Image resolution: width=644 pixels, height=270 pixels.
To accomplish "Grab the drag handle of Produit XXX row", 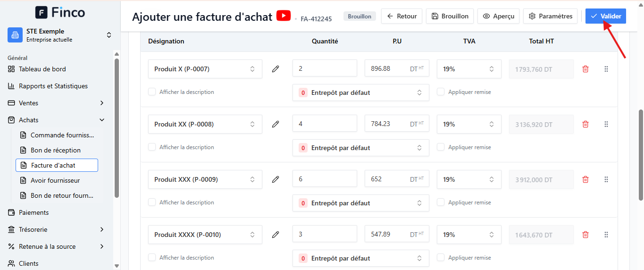I will [x=606, y=179].
